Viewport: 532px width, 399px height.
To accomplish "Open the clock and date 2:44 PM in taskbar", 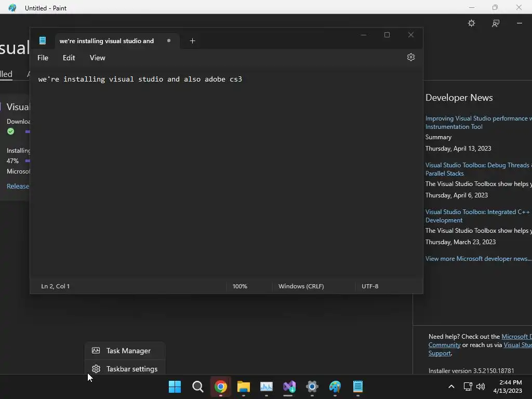I will (x=508, y=387).
